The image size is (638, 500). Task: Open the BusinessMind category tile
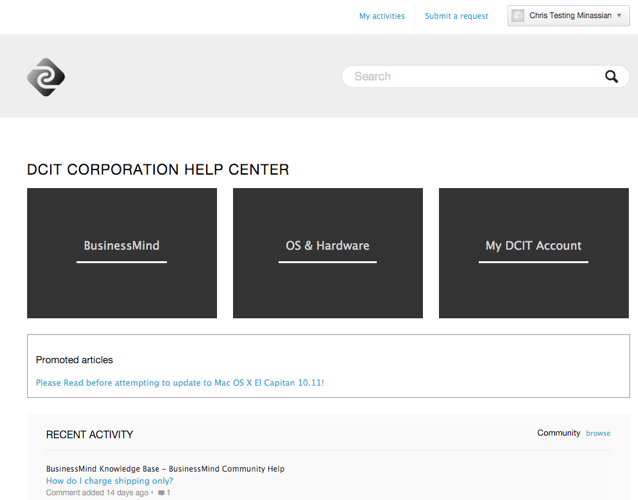pos(122,253)
